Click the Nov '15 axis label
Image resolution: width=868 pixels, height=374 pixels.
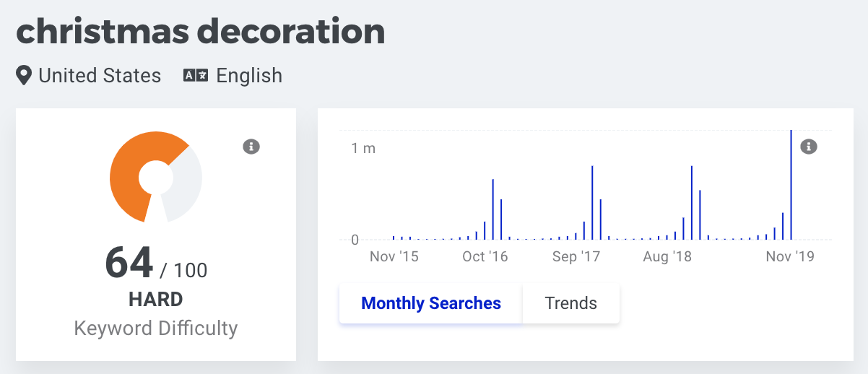(394, 256)
